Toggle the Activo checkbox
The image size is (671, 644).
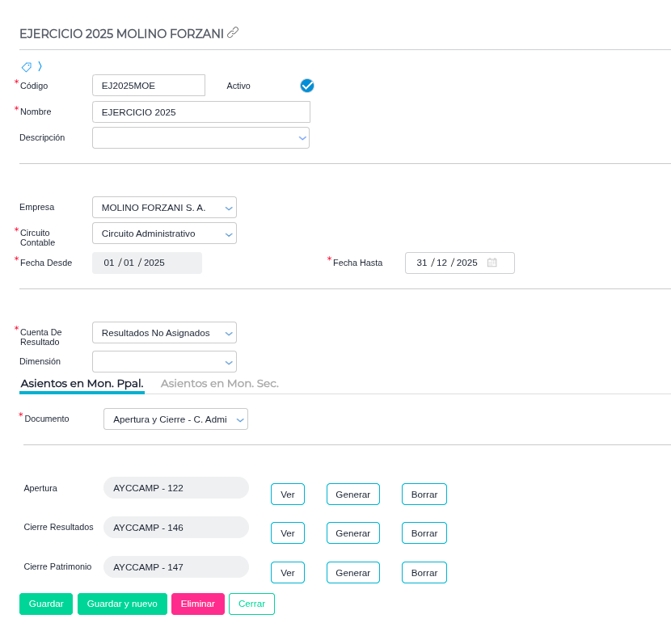(307, 86)
